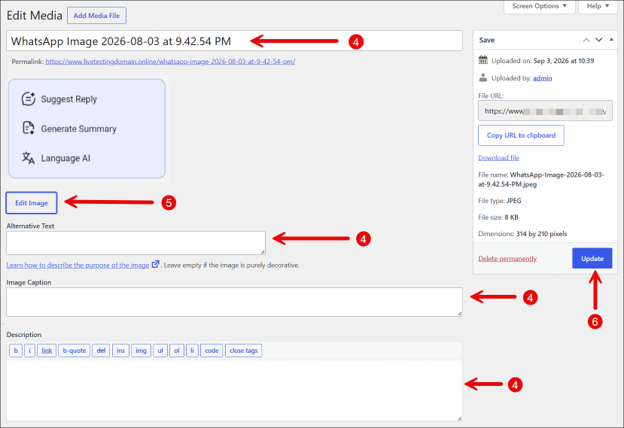The width and height of the screenshot is (624, 428).
Task: Click the link quicktag button
Action: pos(47,351)
